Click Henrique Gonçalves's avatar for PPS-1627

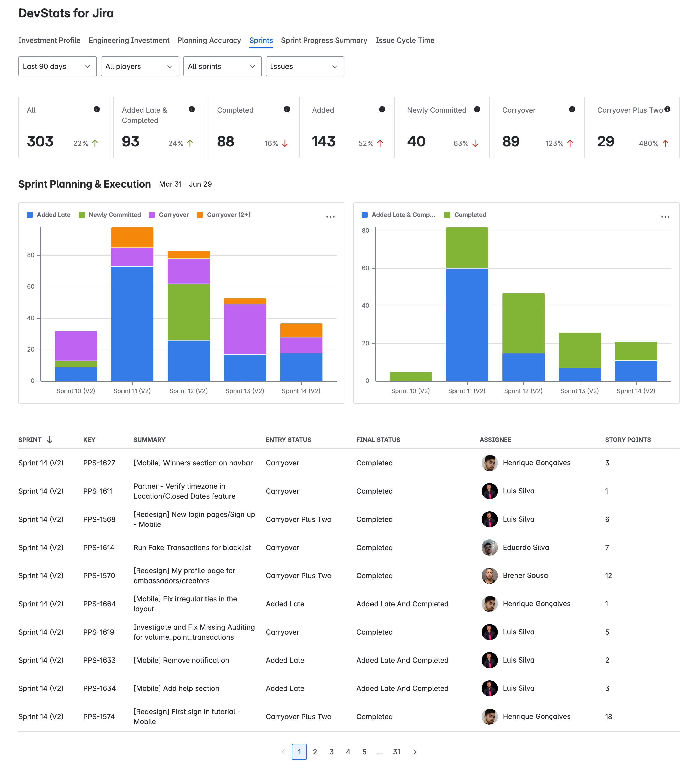(x=489, y=463)
